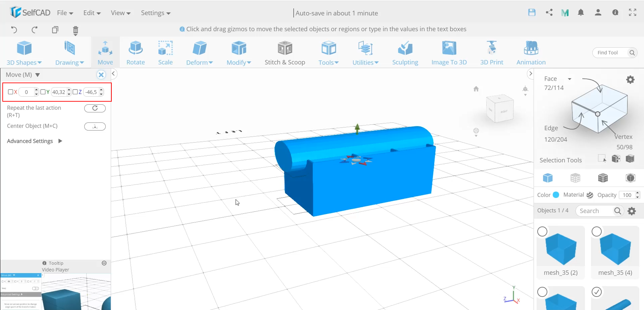Select wireframe view mode icon

click(x=575, y=178)
